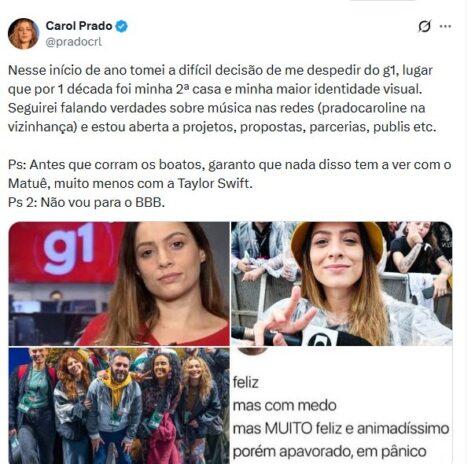475x464 pixels.
Task: Open the 'feliz mas com medo' text image
Action: 342,406
